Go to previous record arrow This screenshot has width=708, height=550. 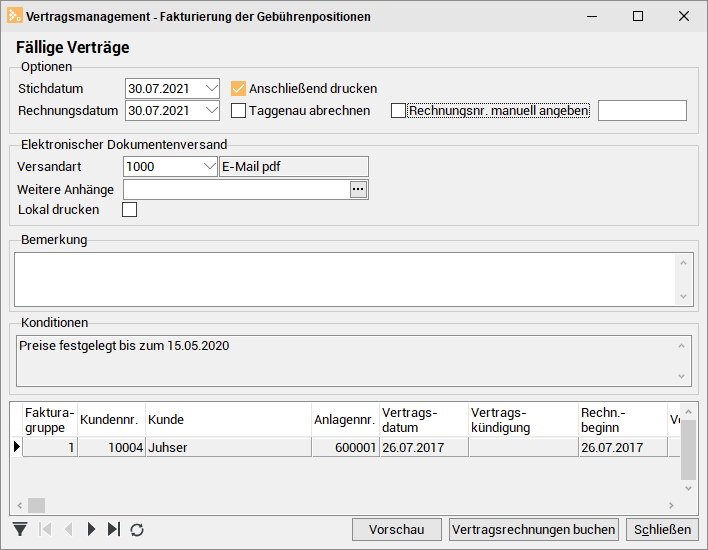point(69,529)
